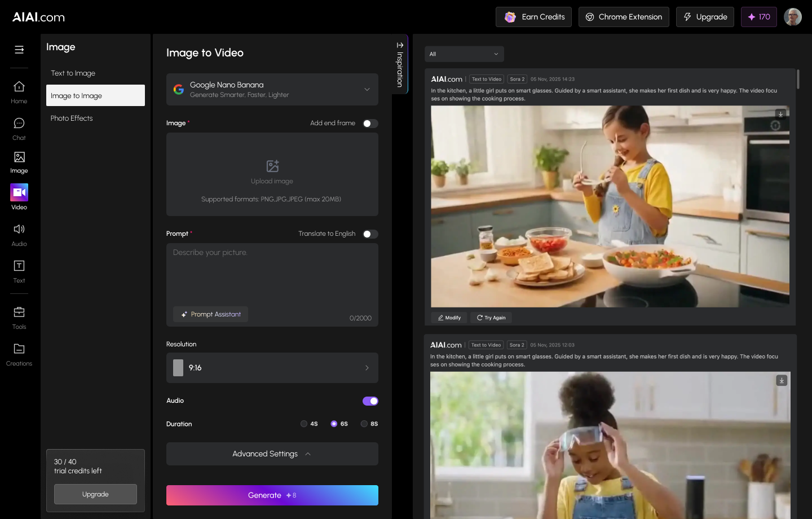Select Image to Image menu item
The width and height of the screenshot is (812, 519).
95,95
